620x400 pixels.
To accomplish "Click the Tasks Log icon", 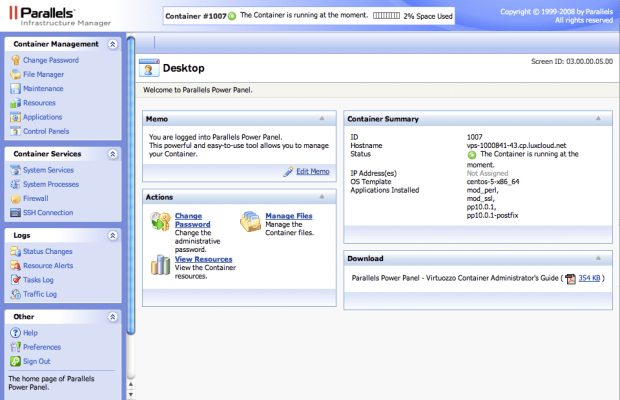I will click(x=15, y=280).
